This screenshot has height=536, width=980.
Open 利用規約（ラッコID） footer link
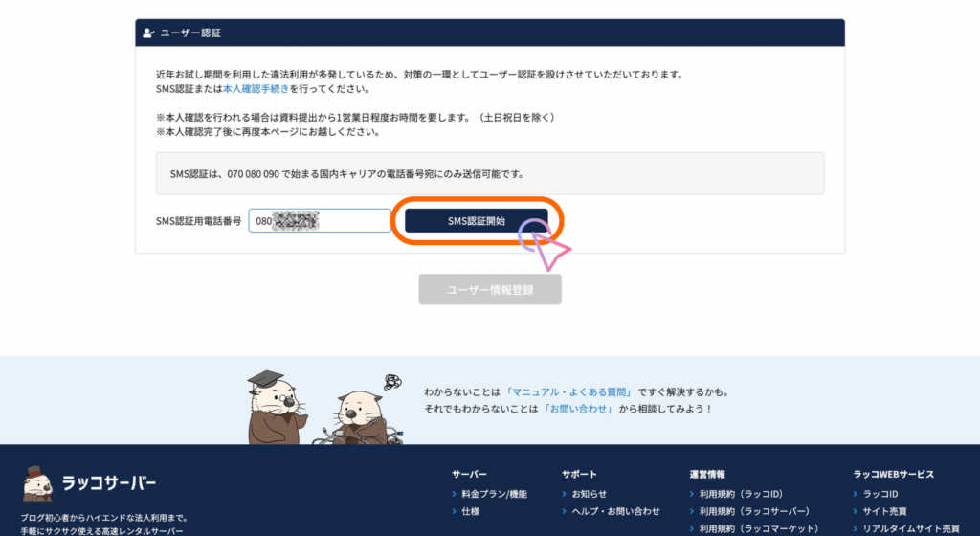click(742, 494)
